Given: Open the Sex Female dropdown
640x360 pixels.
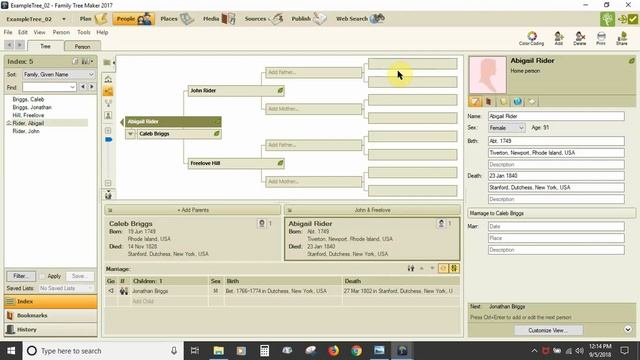Looking at the screenshot, I should pos(507,128).
